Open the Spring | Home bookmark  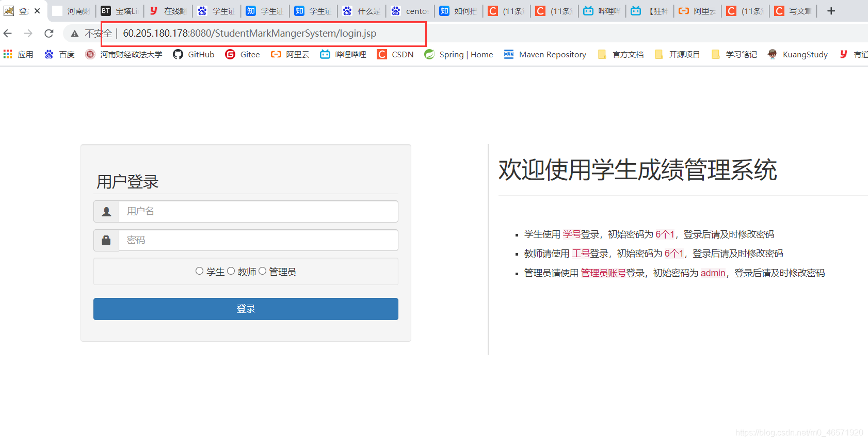pyautogui.click(x=459, y=54)
